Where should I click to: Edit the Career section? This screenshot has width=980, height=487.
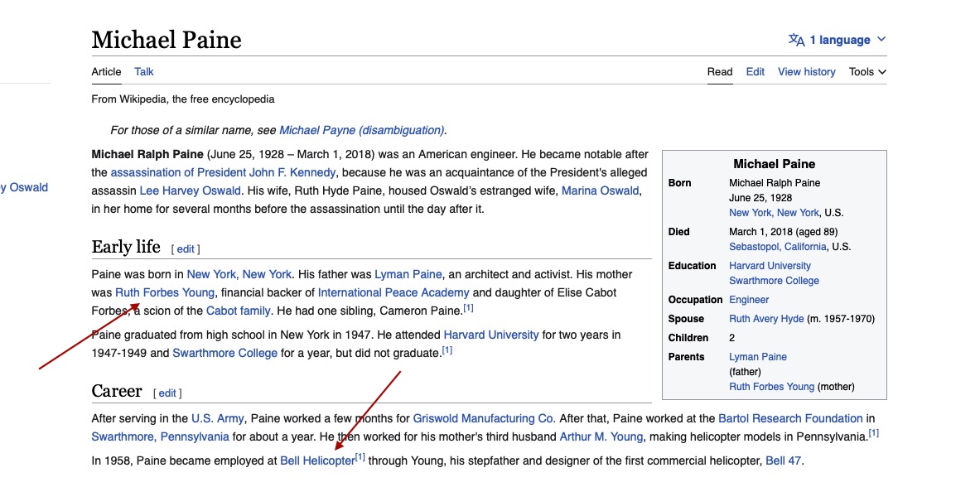[167, 393]
